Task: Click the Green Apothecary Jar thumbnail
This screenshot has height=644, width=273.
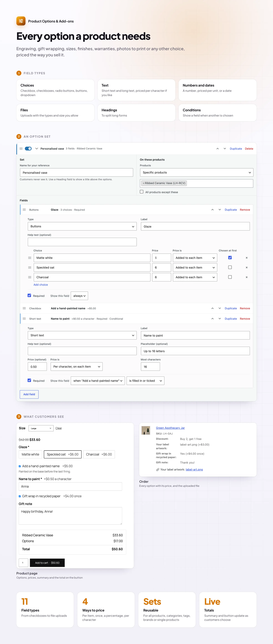Action: 146,430
